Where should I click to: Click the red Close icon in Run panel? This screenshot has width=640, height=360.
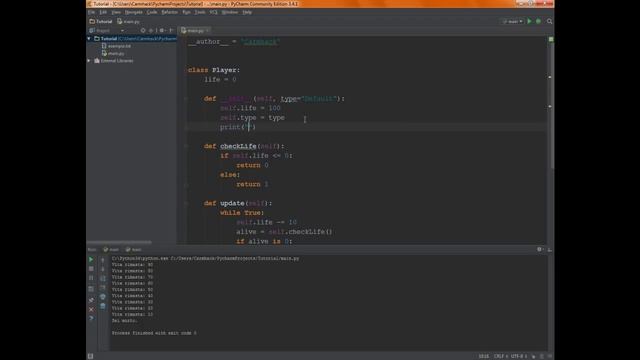91,309
